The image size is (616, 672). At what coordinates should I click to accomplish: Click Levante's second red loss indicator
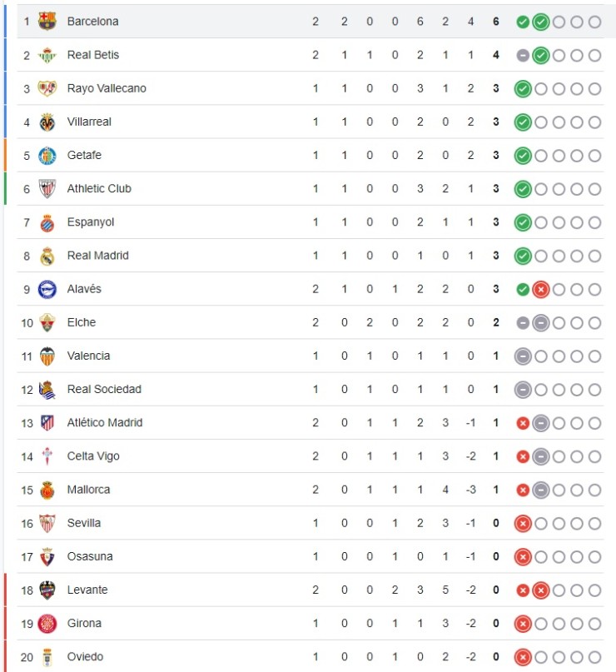[539, 590]
